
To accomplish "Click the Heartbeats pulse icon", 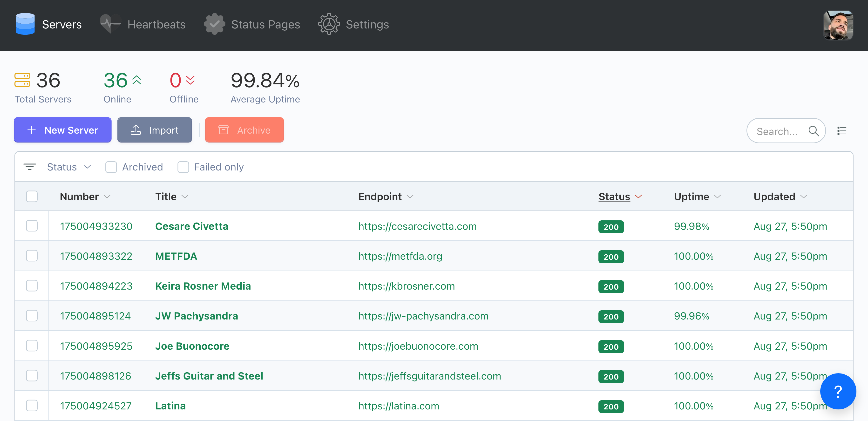I will (x=109, y=24).
